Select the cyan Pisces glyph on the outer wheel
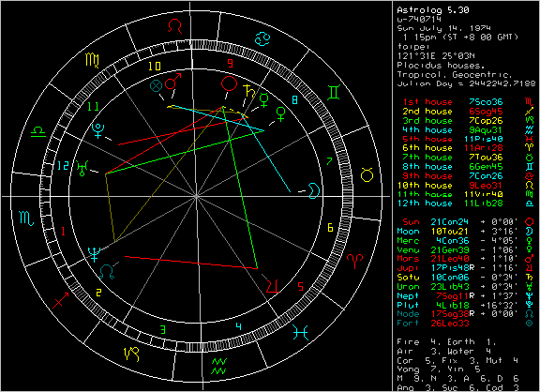The height and width of the screenshot is (392, 540). [x=300, y=332]
